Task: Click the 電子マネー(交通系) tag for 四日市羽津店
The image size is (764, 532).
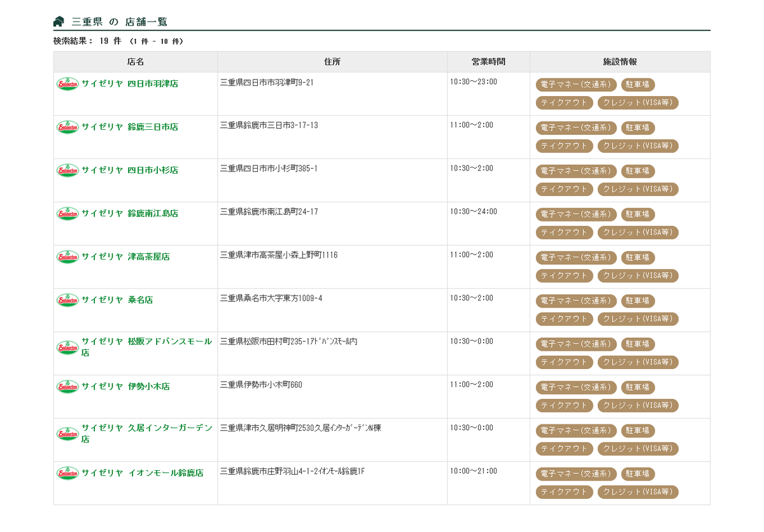Action: (x=576, y=85)
